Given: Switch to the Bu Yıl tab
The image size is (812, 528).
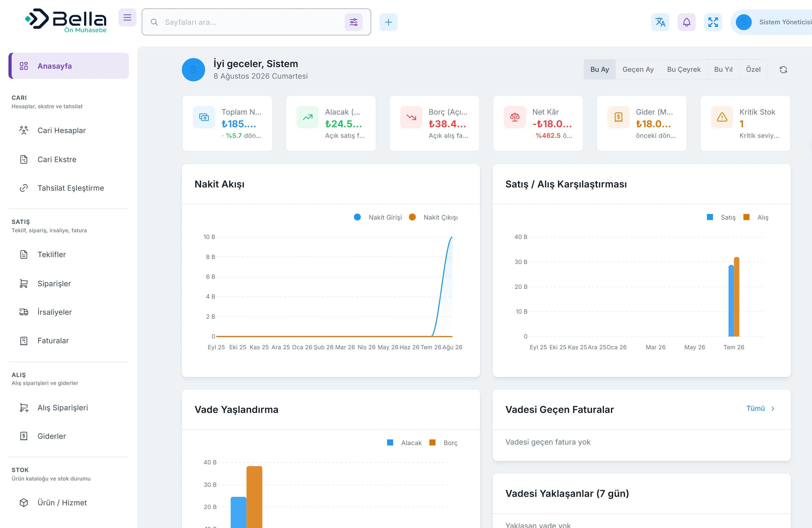Looking at the screenshot, I should (x=723, y=69).
